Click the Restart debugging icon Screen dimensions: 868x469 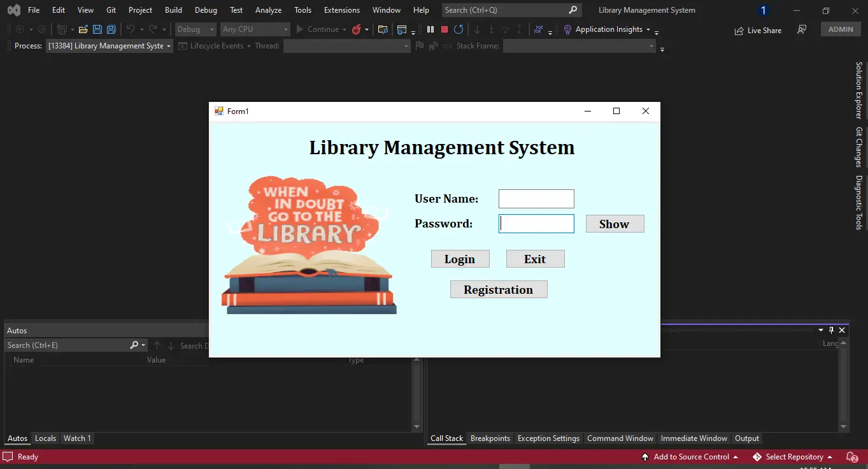459,29
